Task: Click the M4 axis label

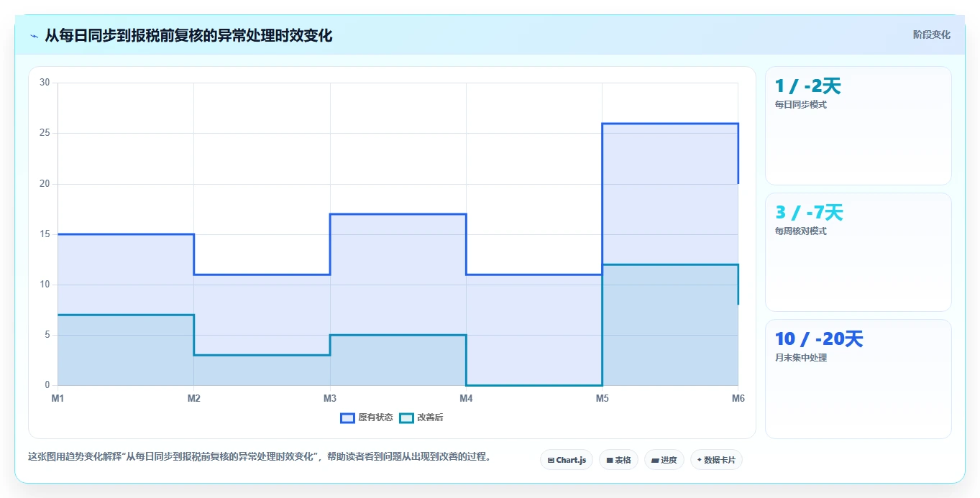Action: pyautogui.click(x=466, y=398)
